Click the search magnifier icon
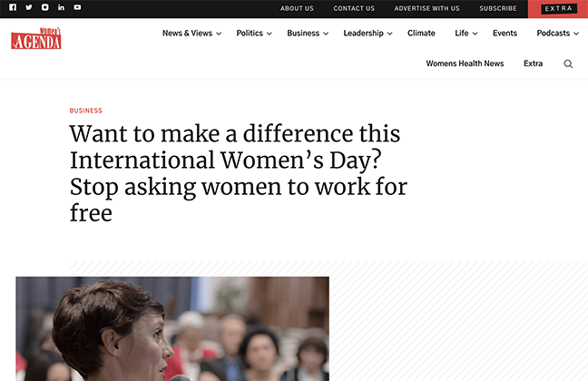 pyautogui.click(x=568, y=63)
